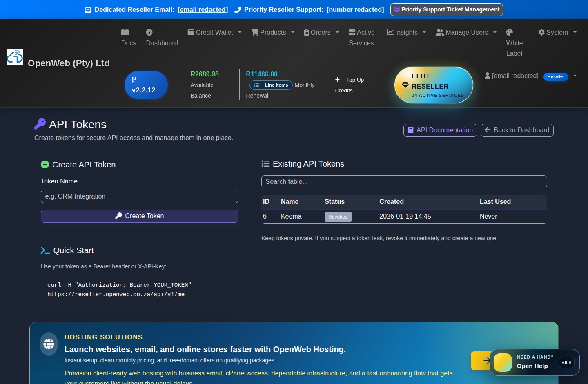
Task: Click the OpenWeb cloud logo
Action: [x=15, y=57]
